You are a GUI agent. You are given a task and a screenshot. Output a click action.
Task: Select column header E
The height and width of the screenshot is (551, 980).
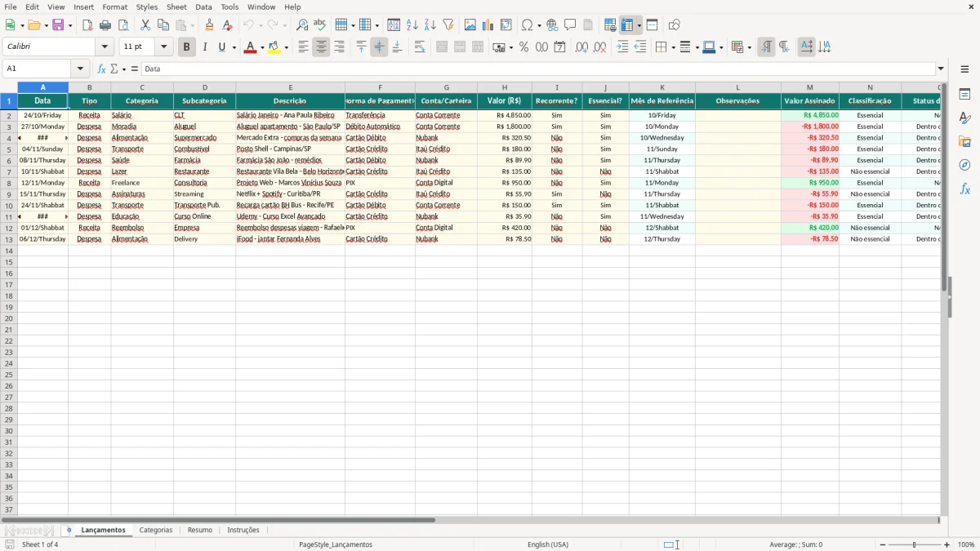coord(290,87)
